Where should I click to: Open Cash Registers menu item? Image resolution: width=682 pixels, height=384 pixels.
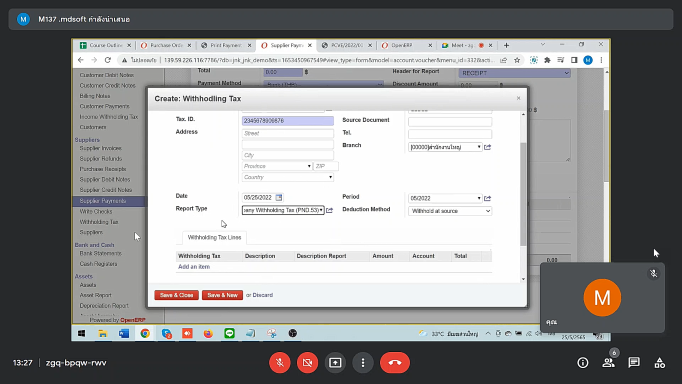[98, 264]
